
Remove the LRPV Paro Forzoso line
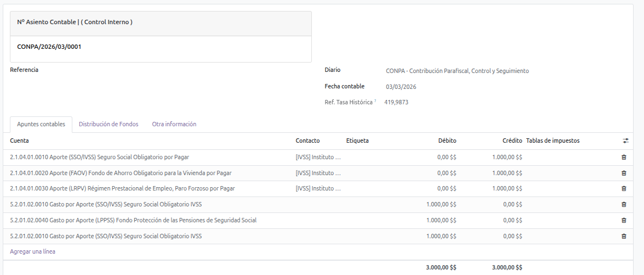(624, 188)
